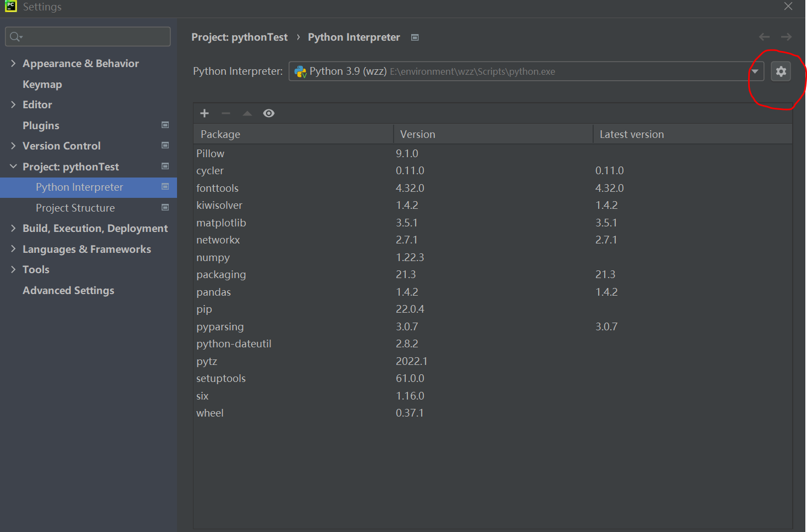Image resolution: width=807 pixels, height=532 pixels.
Task: Click latest version 4.32.0 of fonttools
Action: point(610,188)
